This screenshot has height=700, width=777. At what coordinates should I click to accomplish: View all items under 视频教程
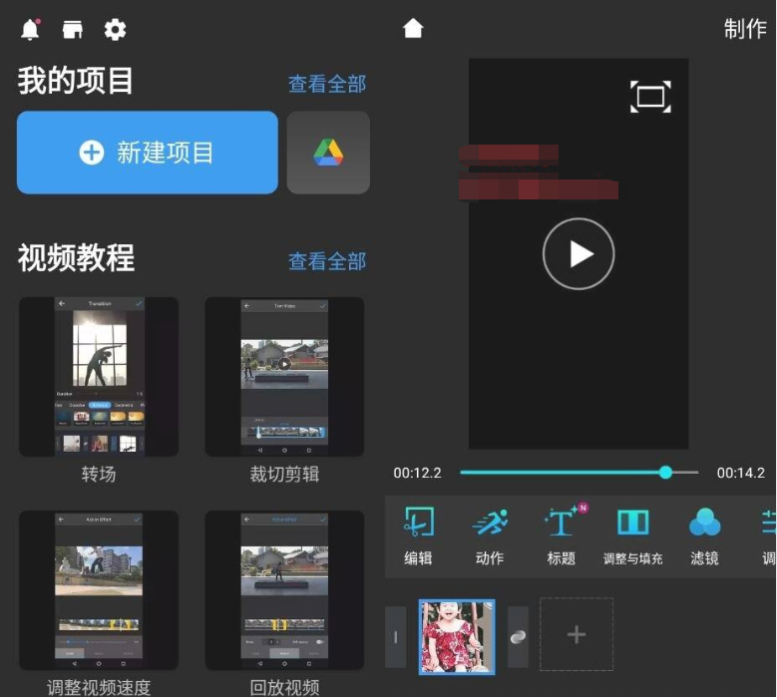pos(327,261)
